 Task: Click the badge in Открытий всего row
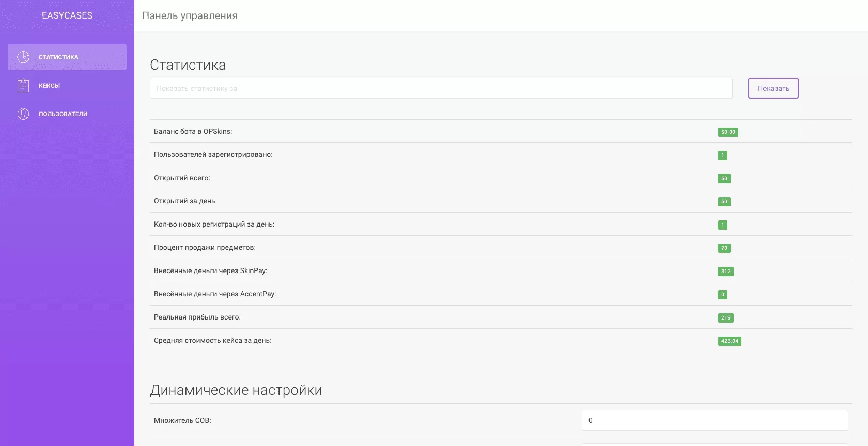point(724,179)
